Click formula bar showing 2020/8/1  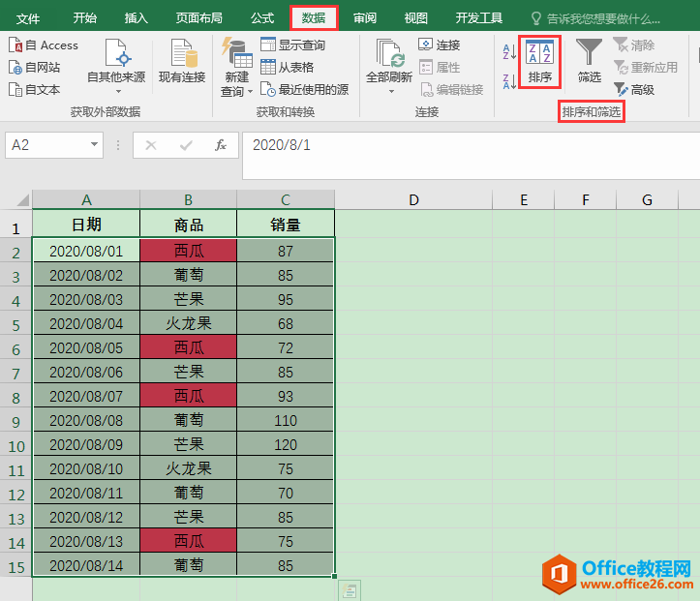click(471, 155)
